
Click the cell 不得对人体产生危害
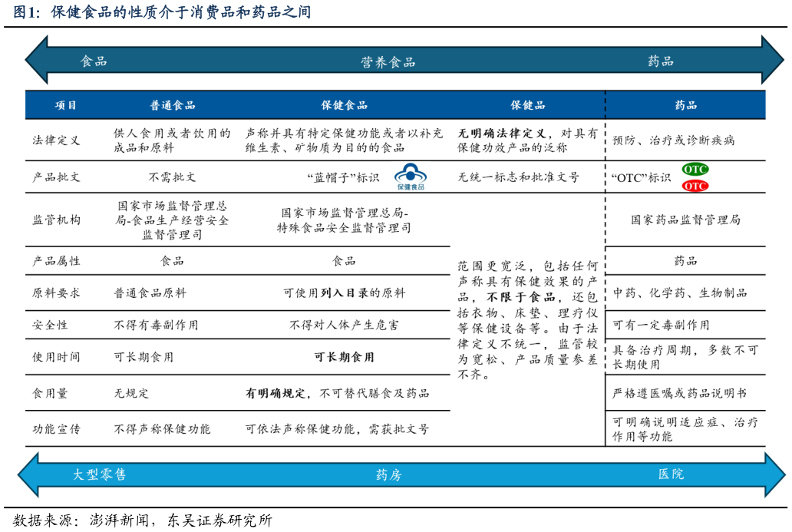(x=344, y=325)
